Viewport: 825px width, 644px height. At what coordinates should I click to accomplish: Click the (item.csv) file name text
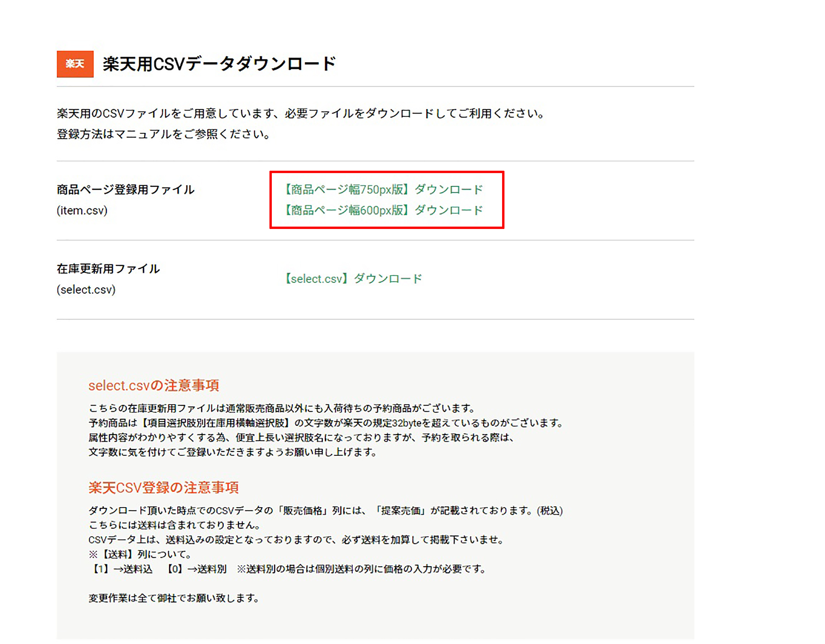click(x=82, y=210)
